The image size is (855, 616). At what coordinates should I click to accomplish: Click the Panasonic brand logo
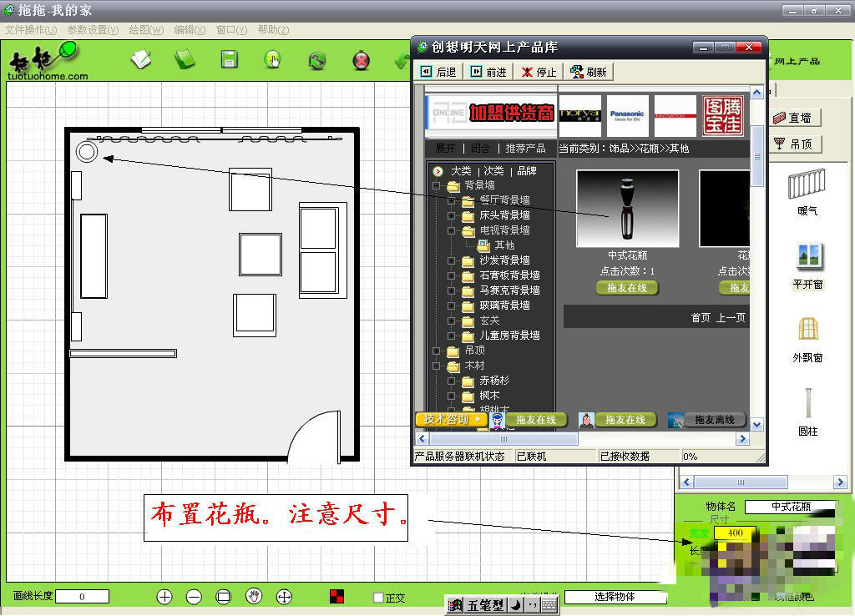[628, 115]
